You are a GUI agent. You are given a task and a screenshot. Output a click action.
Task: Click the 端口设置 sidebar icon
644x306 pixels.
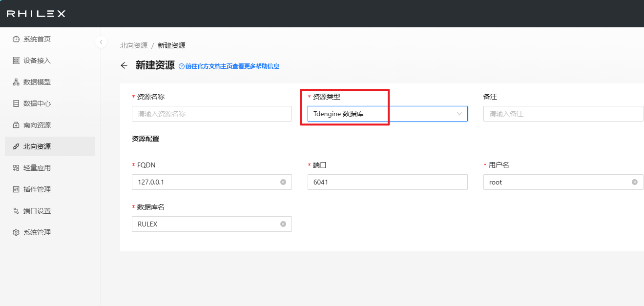16,211
